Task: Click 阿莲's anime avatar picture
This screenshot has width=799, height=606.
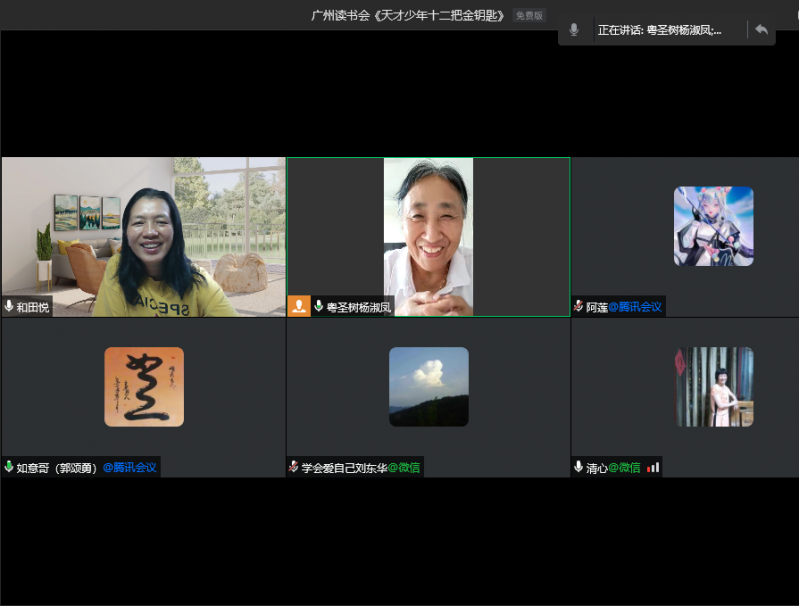Action: pyautogui.click(x=713, y=226)
